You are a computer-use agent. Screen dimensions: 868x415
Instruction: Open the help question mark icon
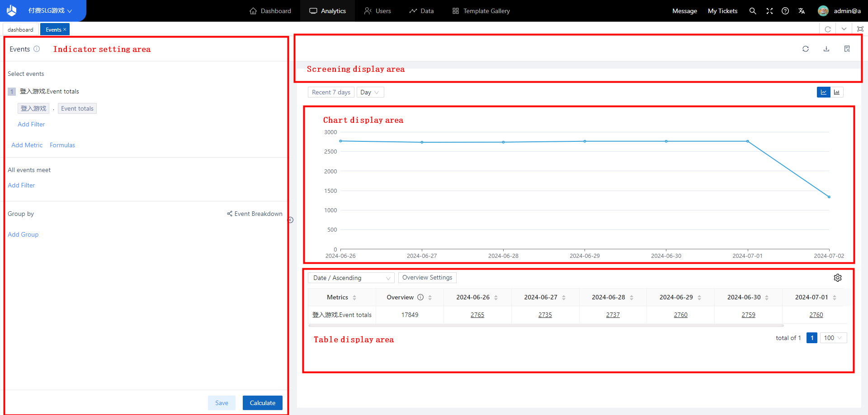[785, 11]
